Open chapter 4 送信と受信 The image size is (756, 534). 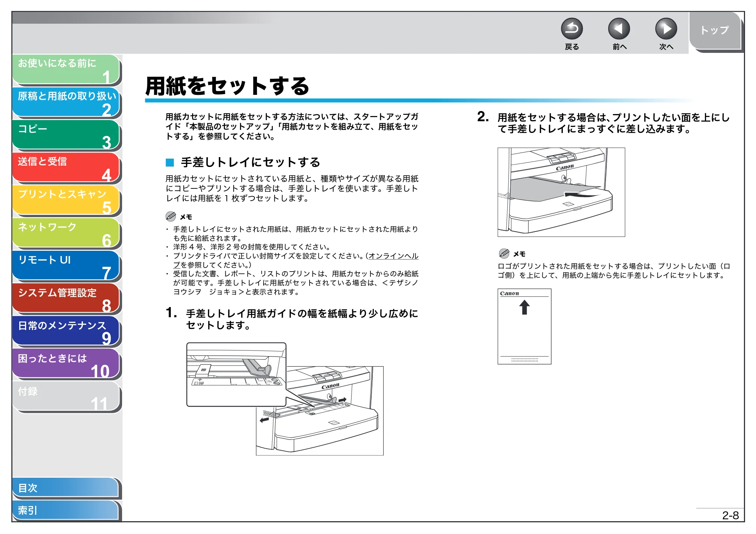click(66, 168)
